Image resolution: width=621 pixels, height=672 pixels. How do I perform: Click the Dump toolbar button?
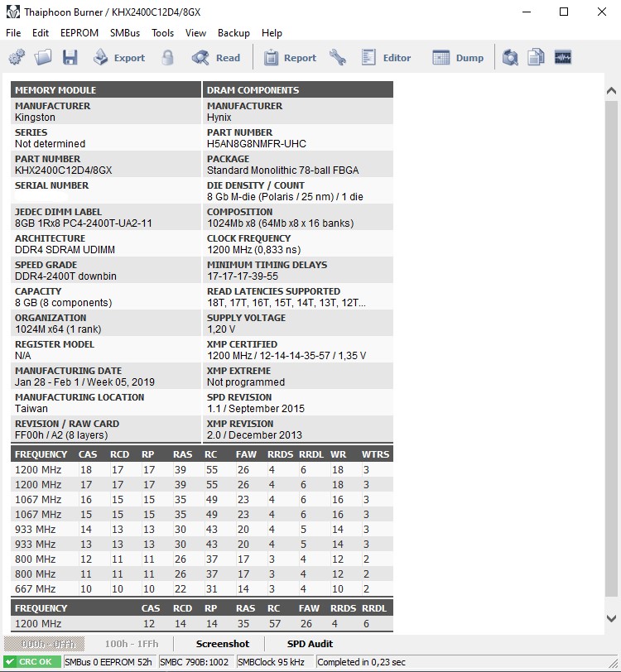pos(458,57)
